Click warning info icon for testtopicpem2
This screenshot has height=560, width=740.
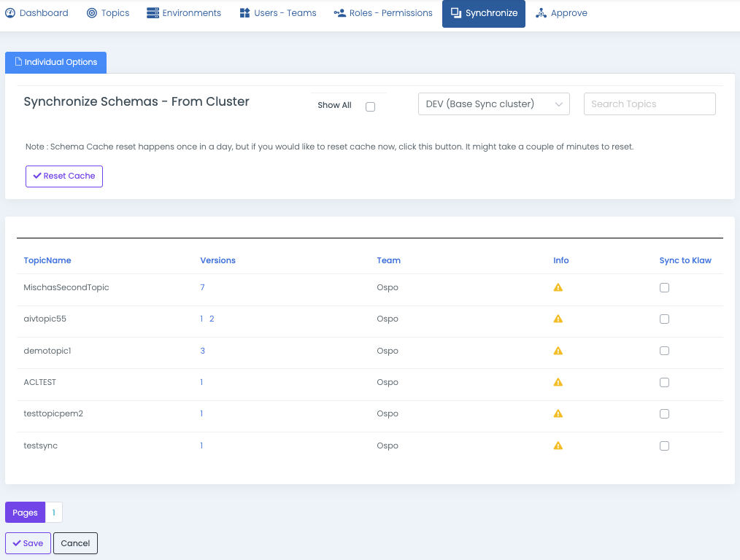[558, 413]
